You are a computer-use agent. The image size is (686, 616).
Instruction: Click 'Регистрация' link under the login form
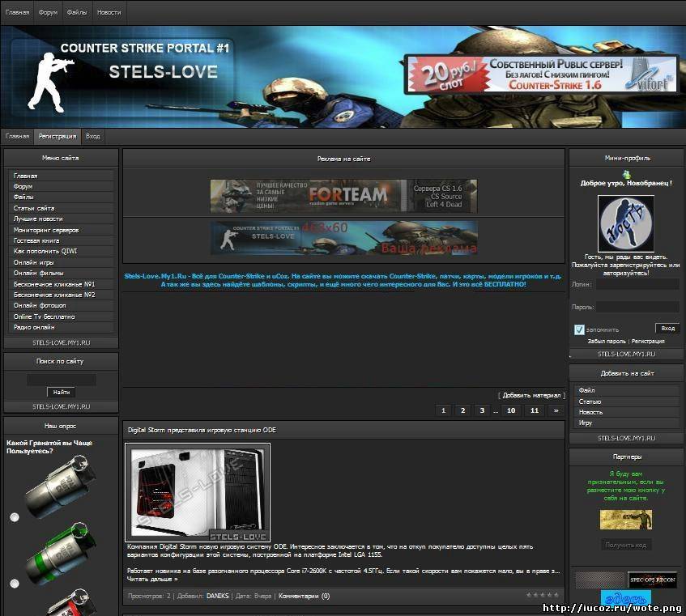coord(648,341)
